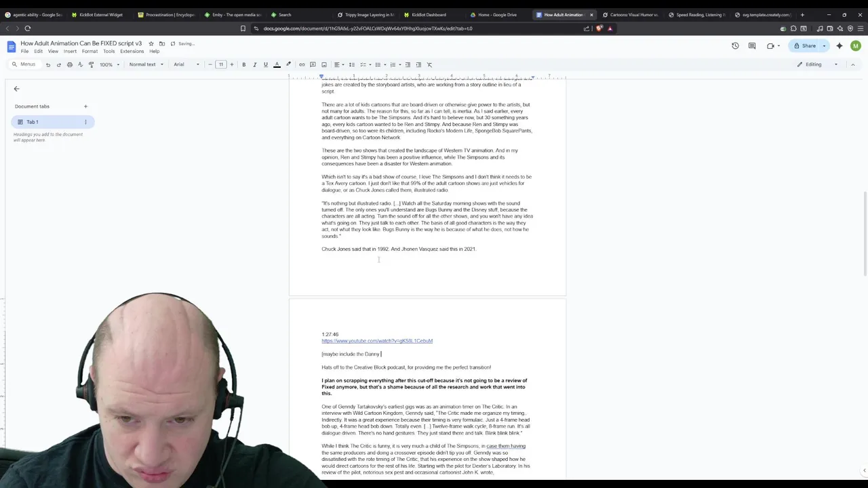Open the Insert menu

70,52
